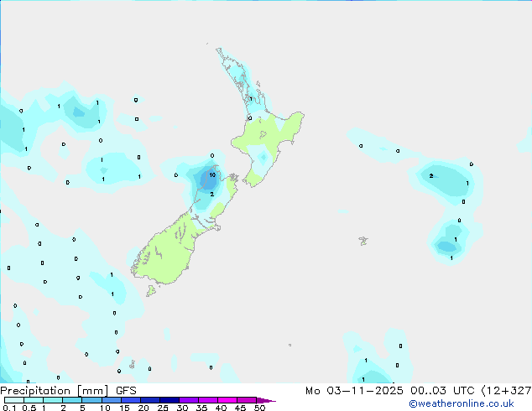Click the '0.5' legend tick label
532x411 pixels.
pos(29,408)
